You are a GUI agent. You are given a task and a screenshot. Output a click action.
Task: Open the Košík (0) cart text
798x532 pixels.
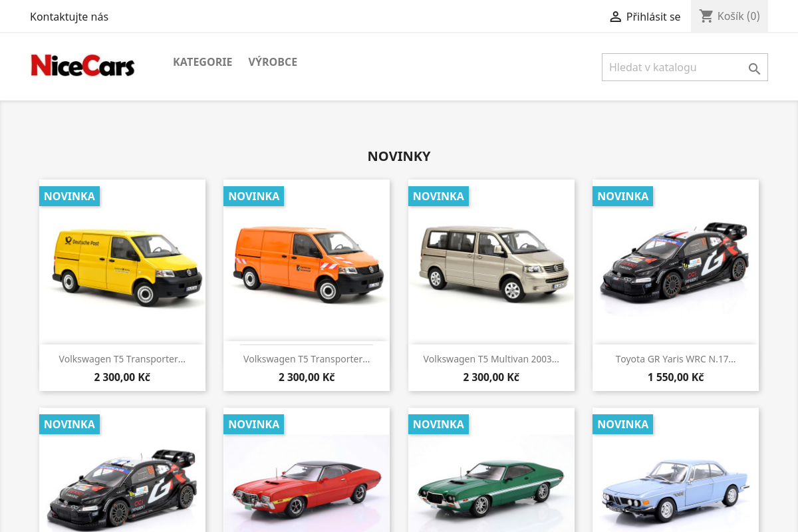[738, 16]
